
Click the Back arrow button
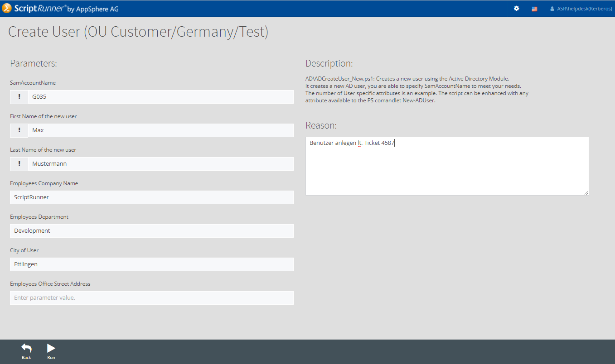click(x=26, y=351)
